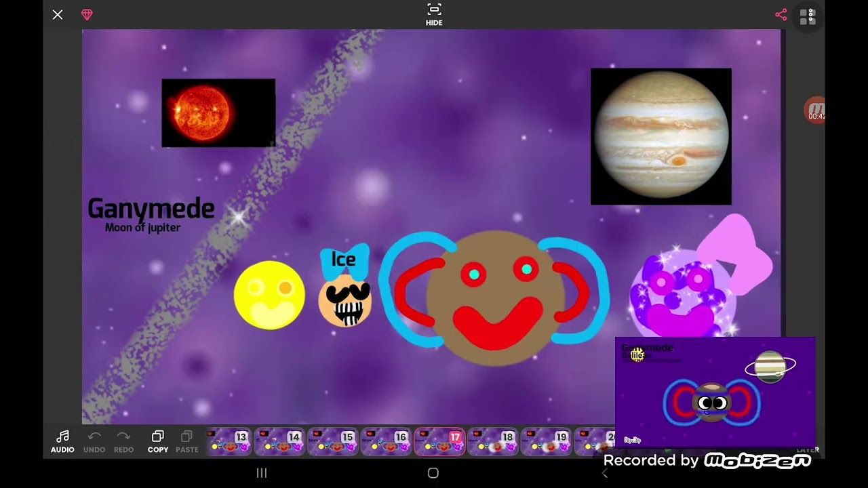The width and height of the screenshot is (868, 488).
Task: Tap the 'Moon of jupiter' subtitle text
Action: click(x=142, y=228)
